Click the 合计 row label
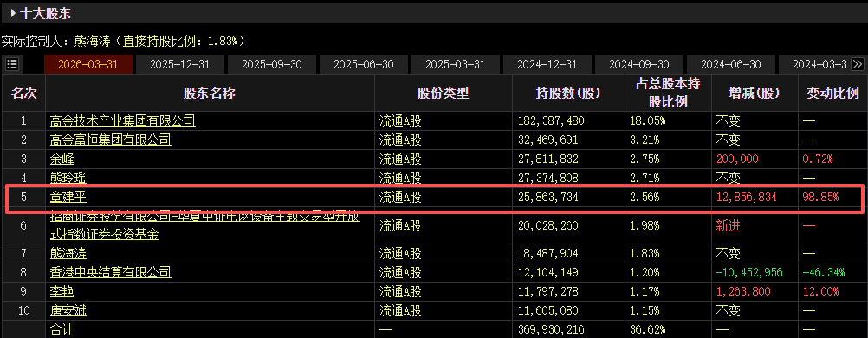The width and height of the screenshot is (868, 338). pos(62,330)
